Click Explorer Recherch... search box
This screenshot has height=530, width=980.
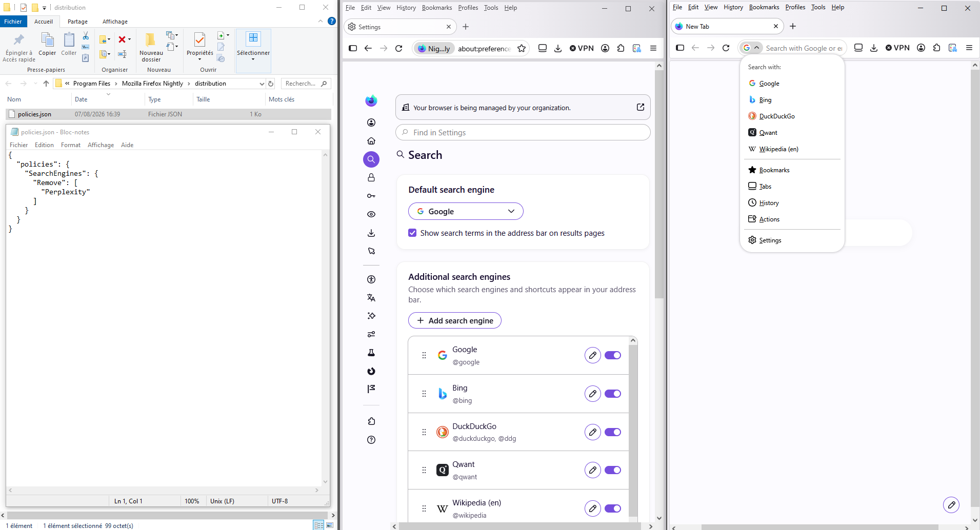pos(306,84)
